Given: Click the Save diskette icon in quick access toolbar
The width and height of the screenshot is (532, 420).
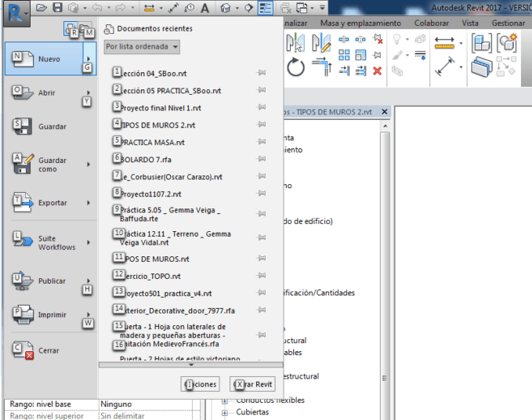Looking at the screenshot, I should 58,8.
